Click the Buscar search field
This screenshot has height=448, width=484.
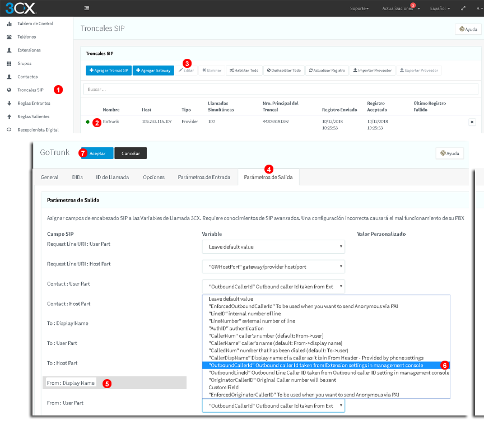pos(281,89)
